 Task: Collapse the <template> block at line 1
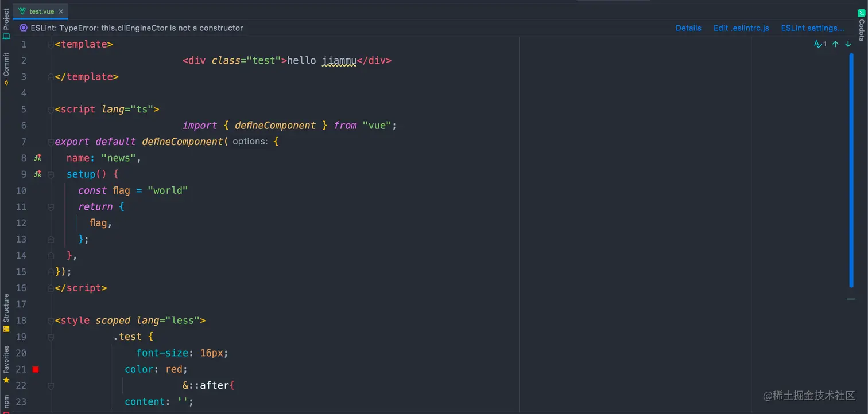[x=51, y=44]
